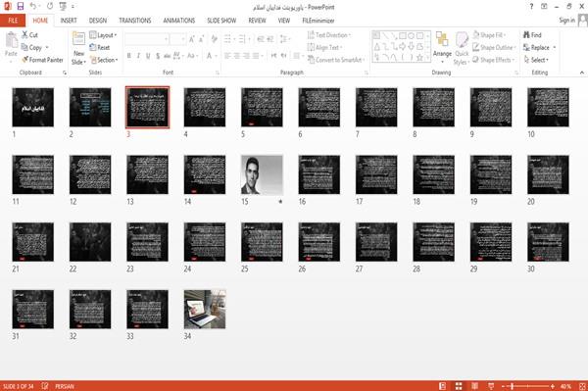Toggle Justify paragraph alignment

point(256,56)
